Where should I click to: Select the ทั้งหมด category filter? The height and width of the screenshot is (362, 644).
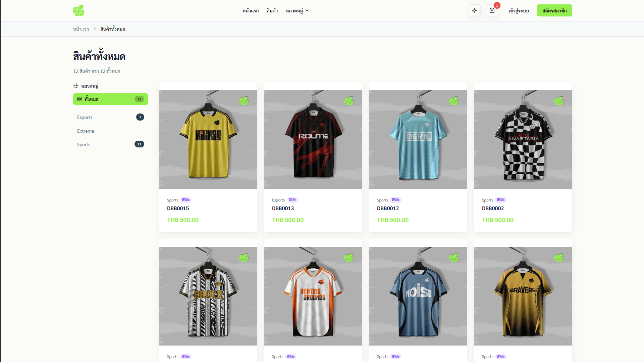tap(111, 99)
